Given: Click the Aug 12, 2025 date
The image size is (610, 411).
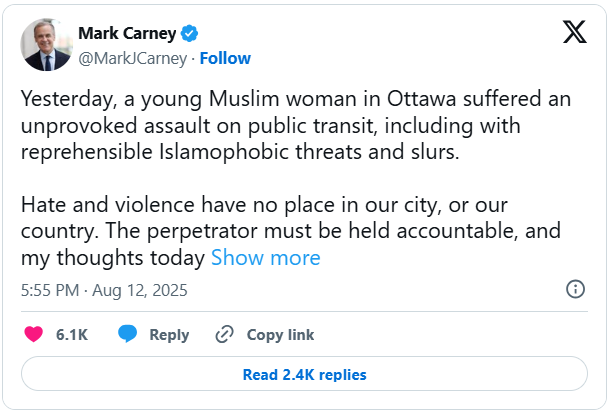Looking at the screenshot, I should click(x=141, y=291).
